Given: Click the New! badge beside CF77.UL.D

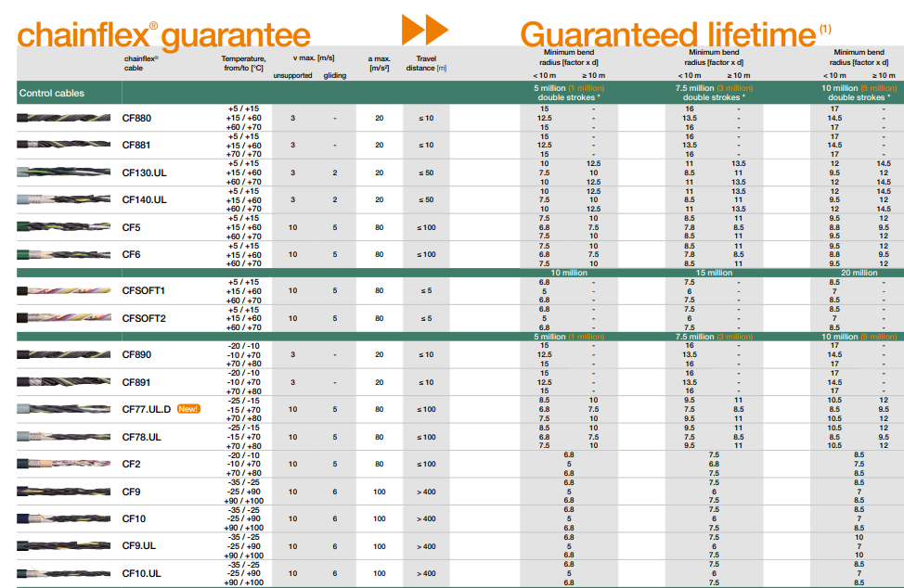Looking at the screenshot, I should 190,409.
